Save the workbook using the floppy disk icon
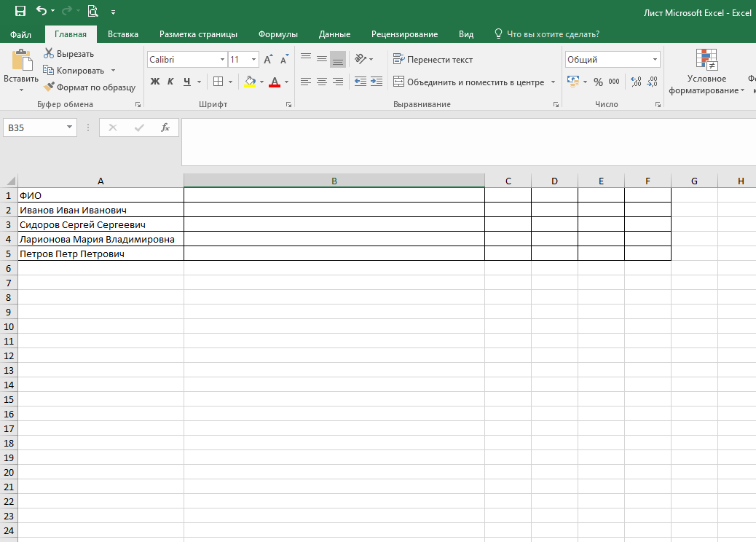 (x=20, y=11)
